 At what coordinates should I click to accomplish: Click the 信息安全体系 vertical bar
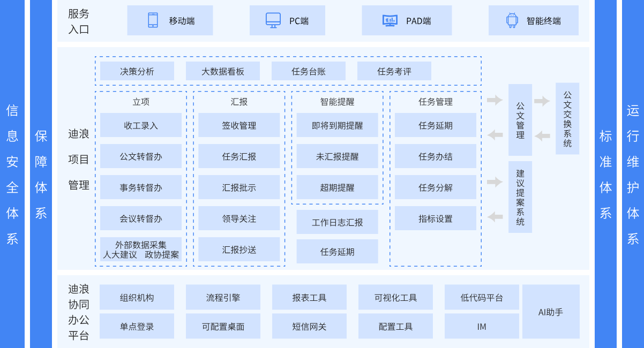pos(12,174)
